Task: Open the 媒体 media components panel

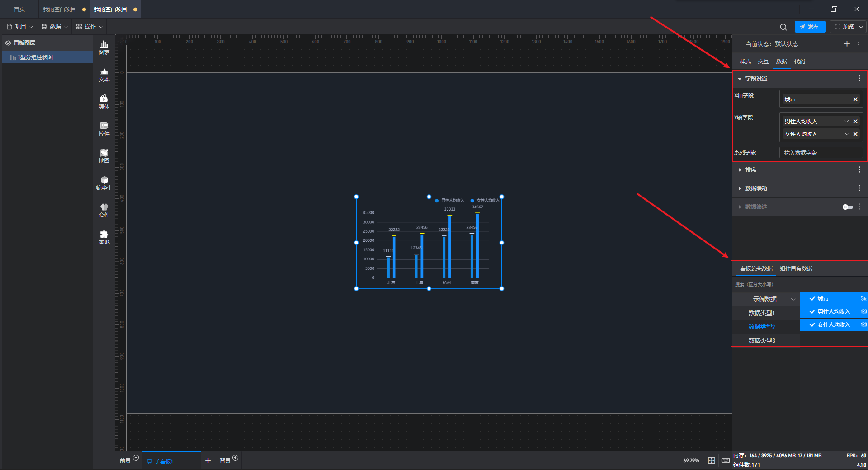Action: 104,102
